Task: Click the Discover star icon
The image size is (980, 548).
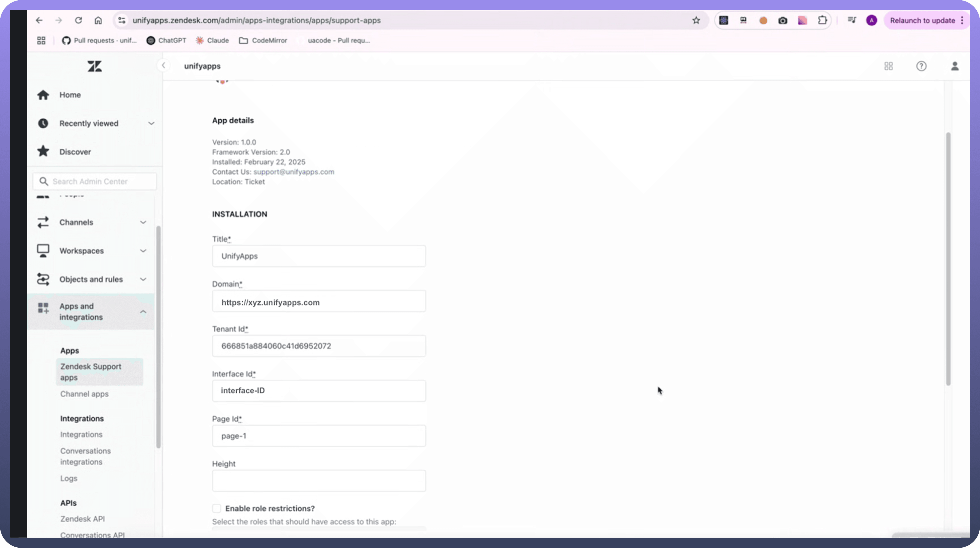Action: (x=43, y=151)
